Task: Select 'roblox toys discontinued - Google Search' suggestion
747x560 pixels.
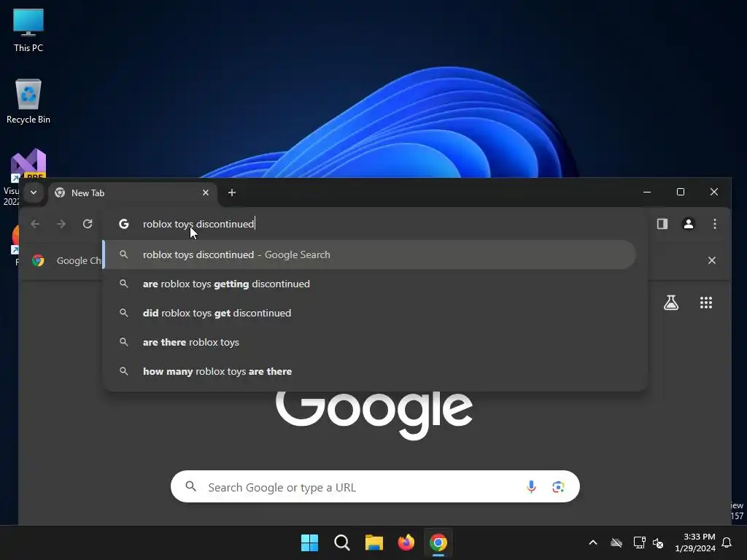Action: pyautogui.click(x=370, y=254)
